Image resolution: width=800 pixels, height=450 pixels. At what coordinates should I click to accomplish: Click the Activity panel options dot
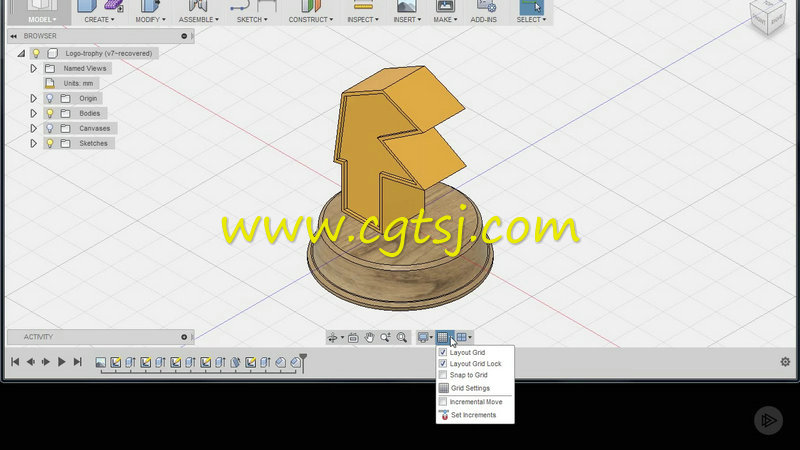[x=184, y=337]
